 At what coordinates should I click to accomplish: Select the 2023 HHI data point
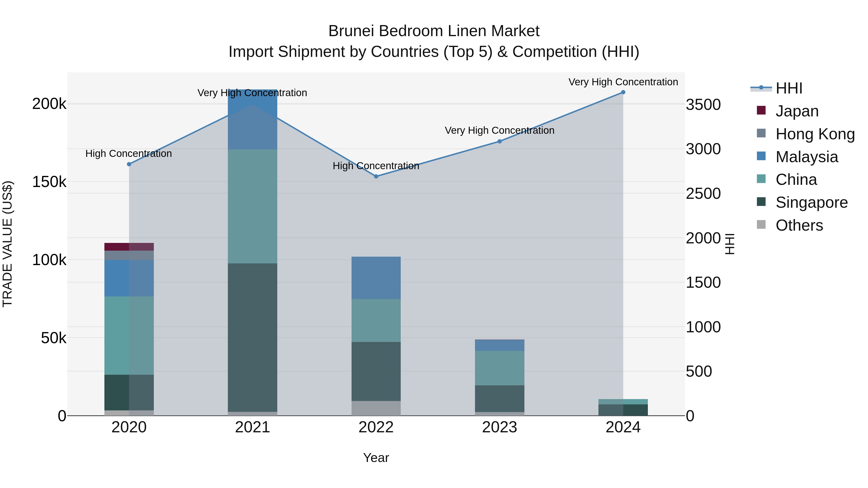[x=500, y=141]
